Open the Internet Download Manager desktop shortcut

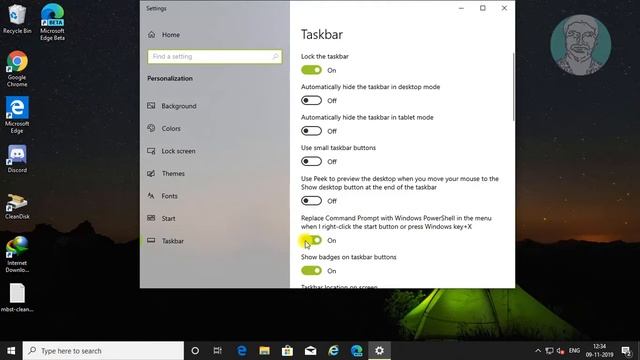pos(17,254)
